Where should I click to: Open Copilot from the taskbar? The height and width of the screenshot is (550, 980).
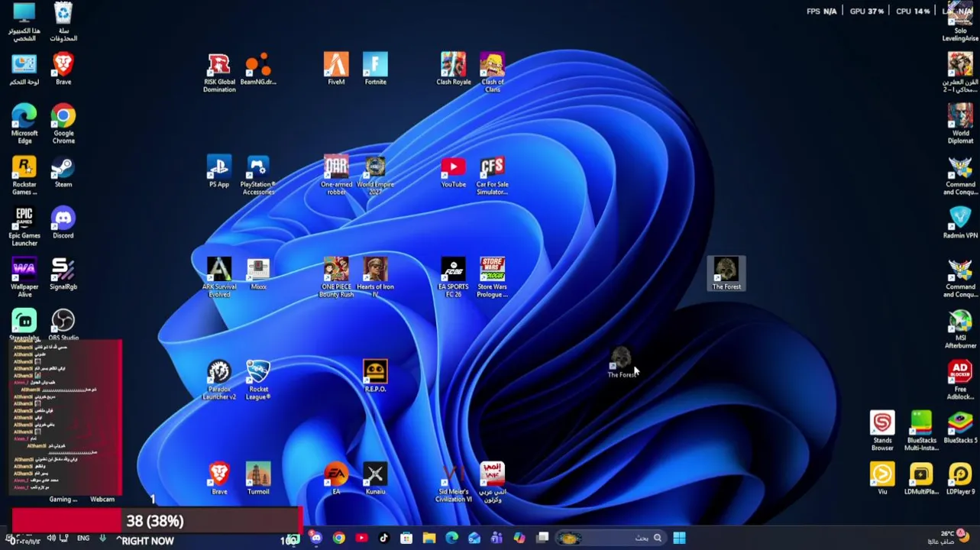[519, 539]
